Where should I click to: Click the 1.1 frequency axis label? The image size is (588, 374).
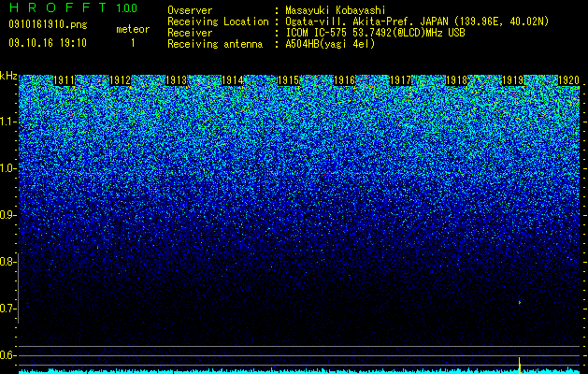7,122
